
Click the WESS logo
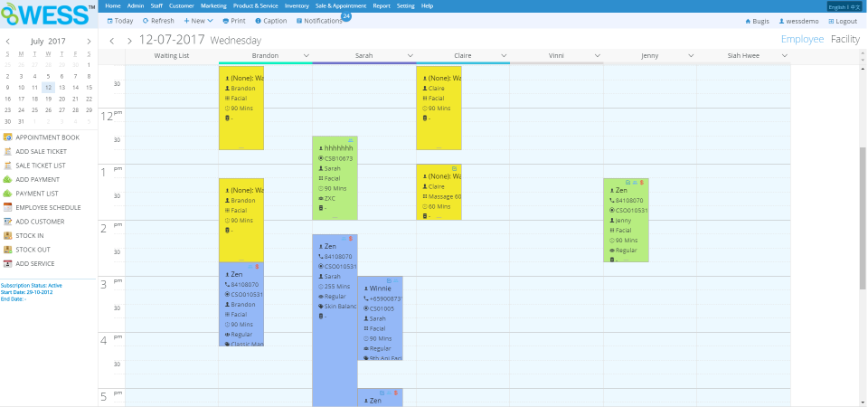pyautogui.click(x=48, y=14)
